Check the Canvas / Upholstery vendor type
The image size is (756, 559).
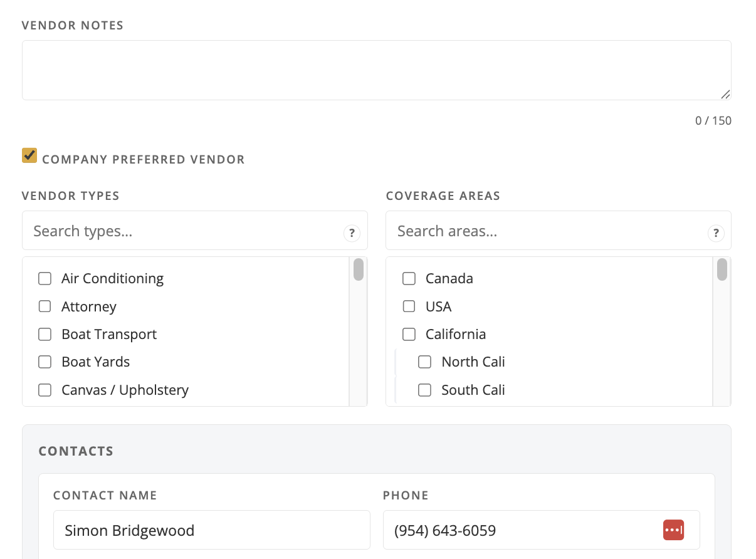[x=45, y=390]
